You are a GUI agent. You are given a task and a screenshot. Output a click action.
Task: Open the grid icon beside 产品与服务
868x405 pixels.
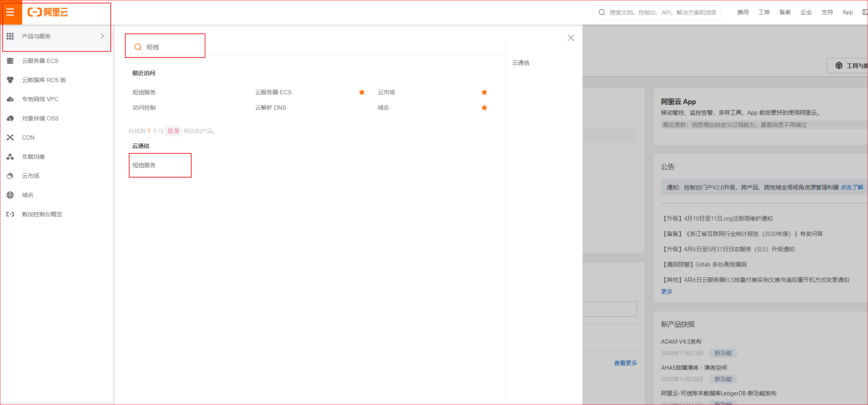coord(10,36)
